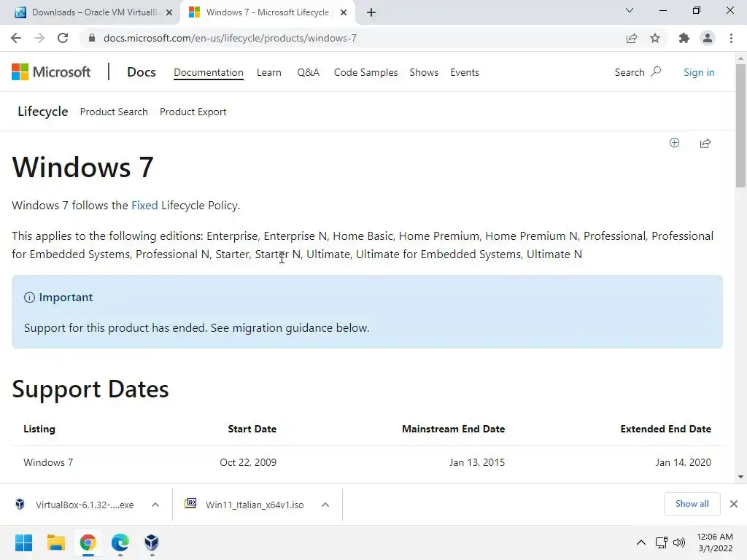Select the Windows 7 Microsoft Lifecycle tab
747x560 pixels.
click(267, 12)
